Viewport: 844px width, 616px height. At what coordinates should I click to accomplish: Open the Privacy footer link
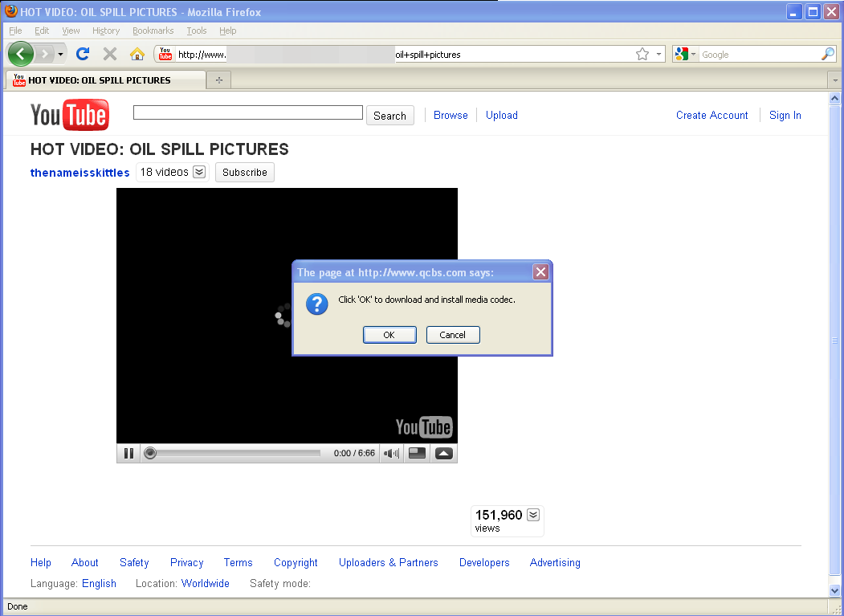coord(187,563)
